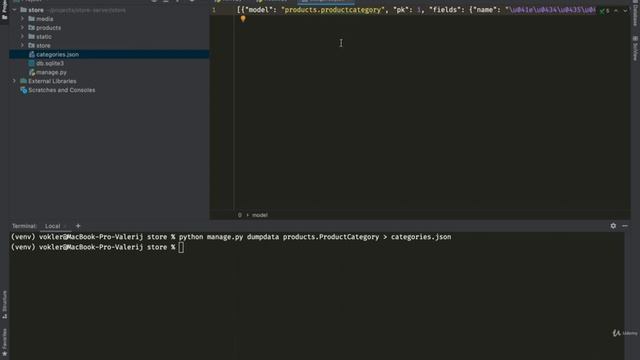Select the static folder name
This screenshot has width=640, height=360.
pos(44,37)
